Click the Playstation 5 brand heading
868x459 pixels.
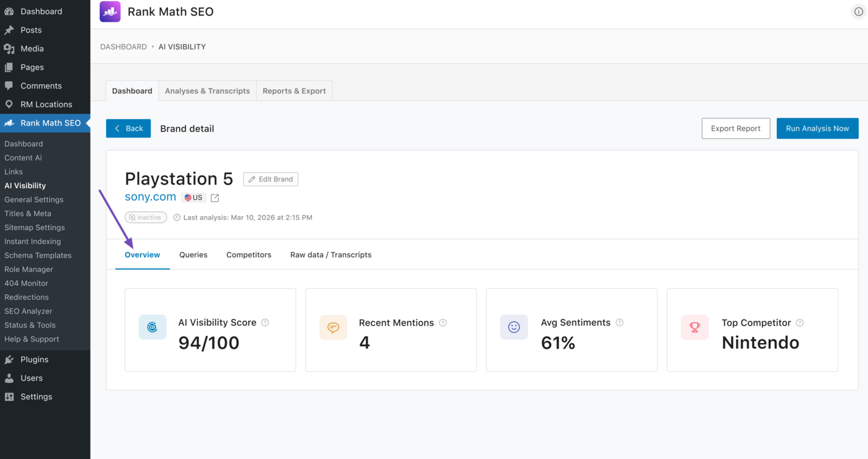click(179, 178)
